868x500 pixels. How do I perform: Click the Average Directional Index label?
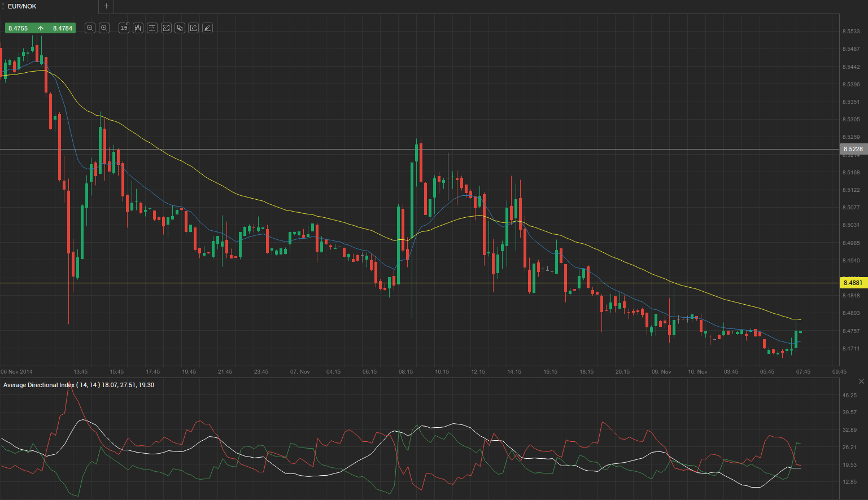39,385
